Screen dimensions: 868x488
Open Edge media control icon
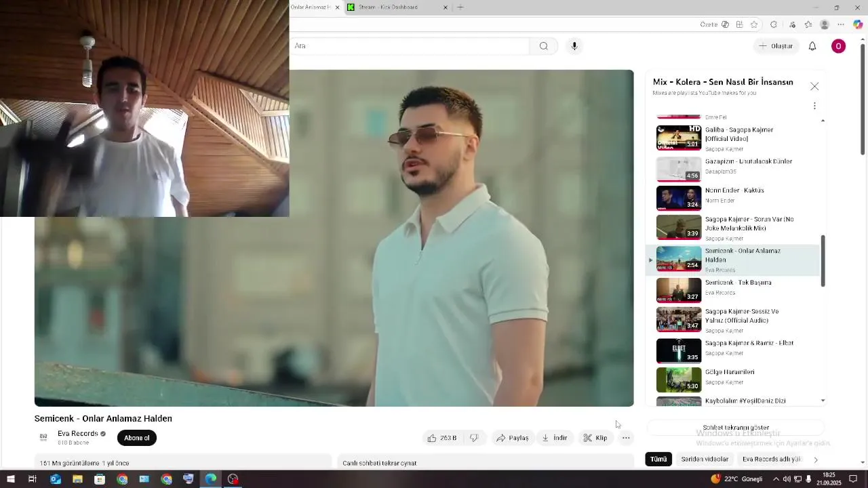(x=792, y=24)
